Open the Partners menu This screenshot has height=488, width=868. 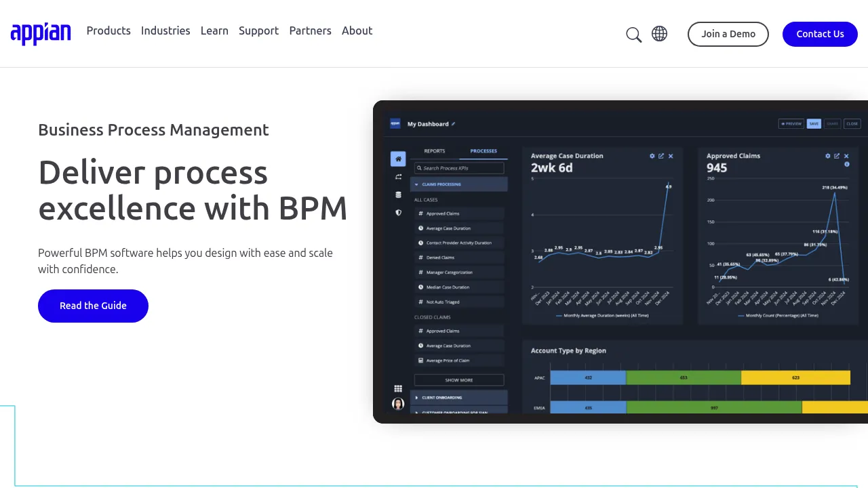coord(311,30)
